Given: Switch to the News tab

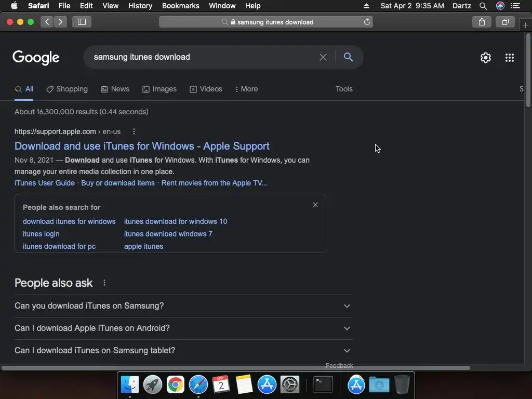Looking at the screenshot, I should pyautogui.click(x=115, y=89).
